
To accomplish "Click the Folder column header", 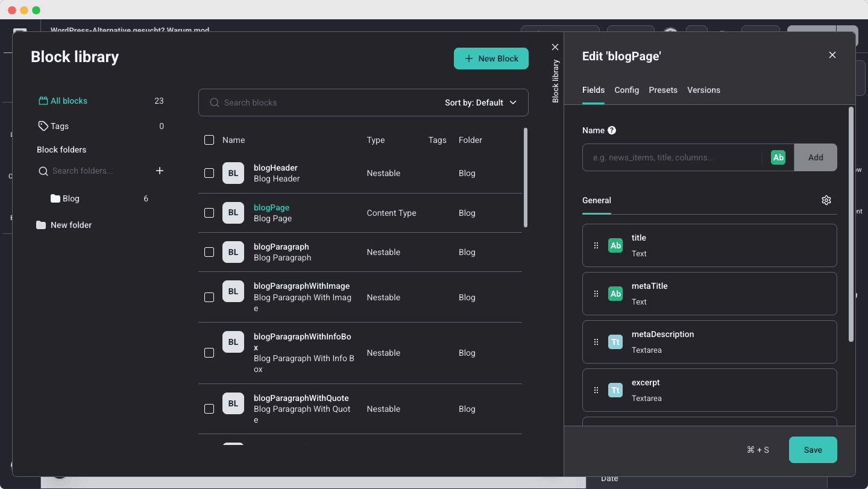I will pyautogui.click(x=470, y=140).
